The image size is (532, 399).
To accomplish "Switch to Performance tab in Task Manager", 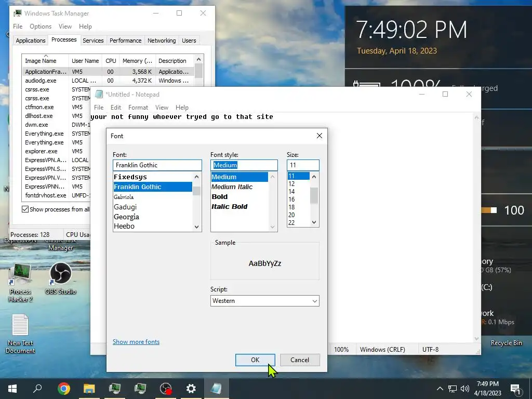I will click(126, 41).
